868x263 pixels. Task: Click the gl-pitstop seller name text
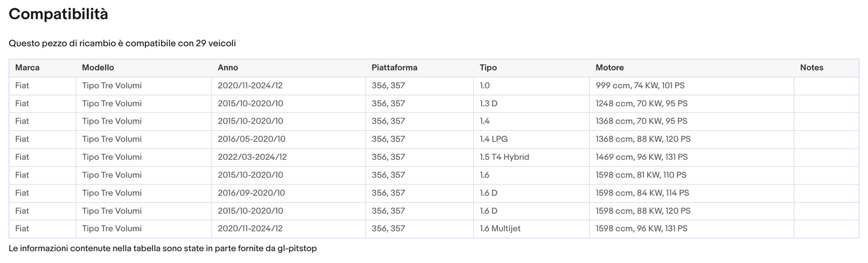(x=297, y=249)
